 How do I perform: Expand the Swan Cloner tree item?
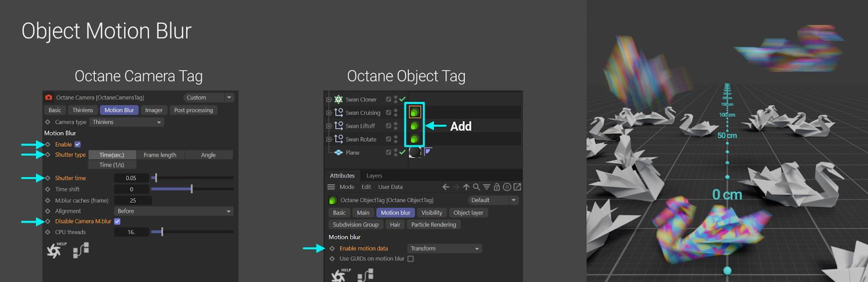[329, 99]
